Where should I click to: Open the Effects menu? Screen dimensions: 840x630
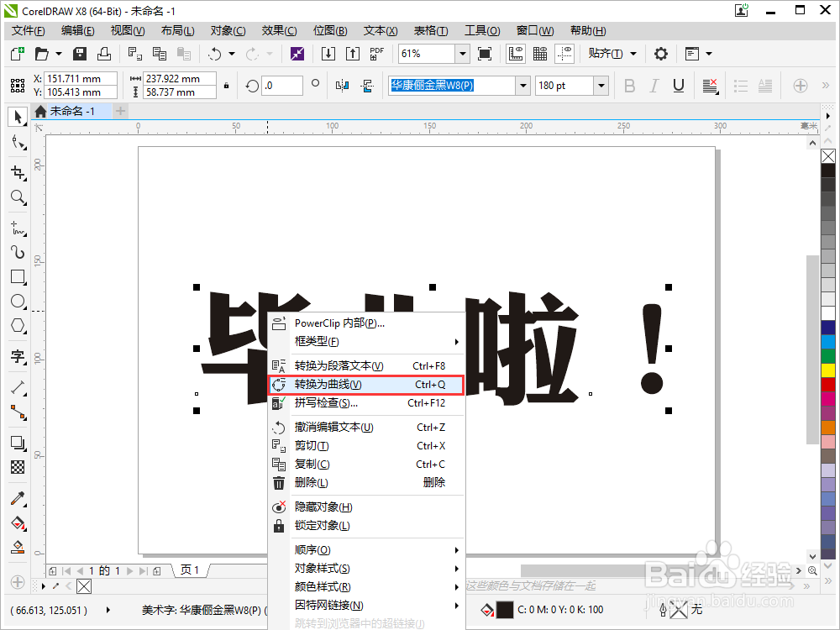[x=279, y=30]
